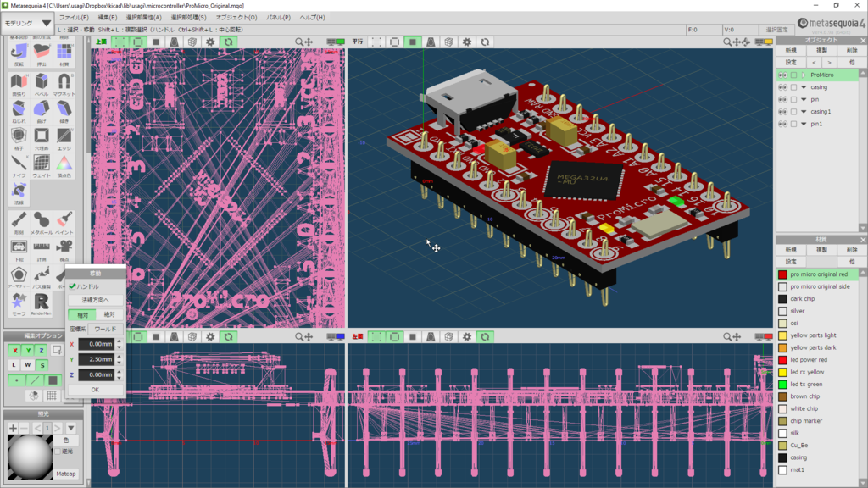Choose the Fill Hole (穴埋め) tool
The height and width of the screenshot is (488, 868).
click(42, 139)
